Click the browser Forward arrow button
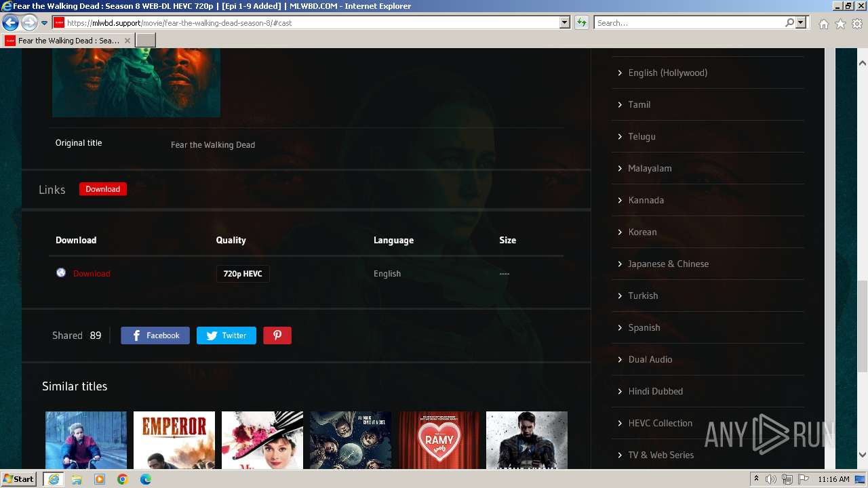Image resolution: width=868 pixels, height=488 pixels. click(29, 23)
